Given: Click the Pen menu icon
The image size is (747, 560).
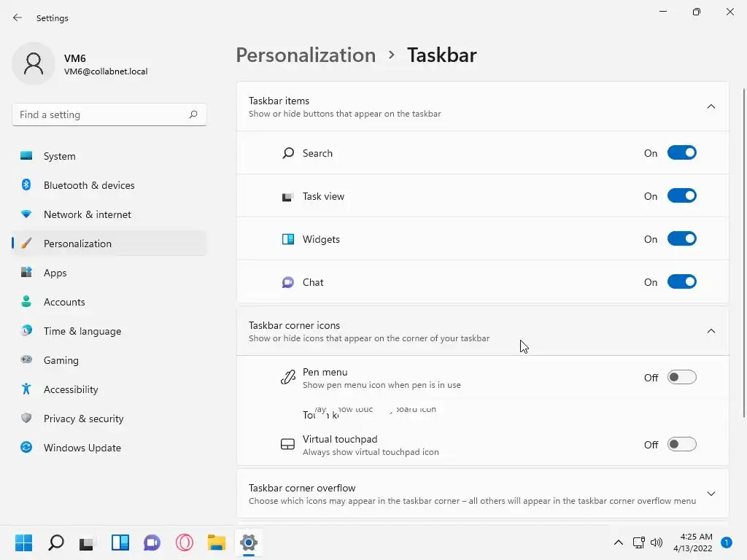Looking at the screenshot, I should click(x=287, y=378).
